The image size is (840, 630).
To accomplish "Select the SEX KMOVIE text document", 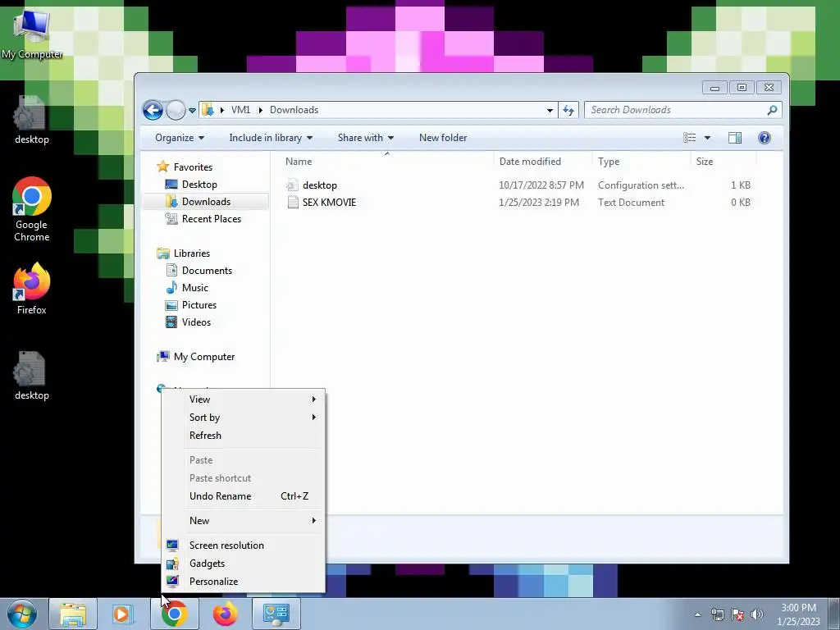I will pos(518,203).
